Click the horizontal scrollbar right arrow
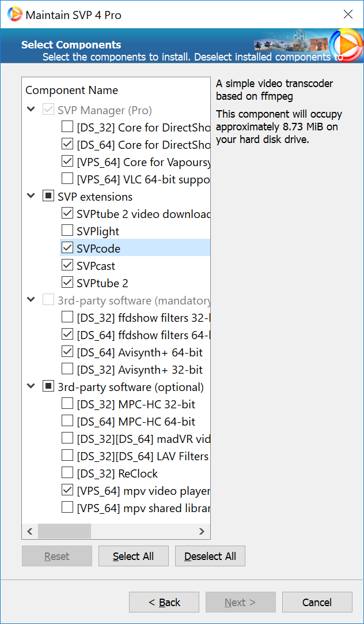364x624 pixels. 202,531
